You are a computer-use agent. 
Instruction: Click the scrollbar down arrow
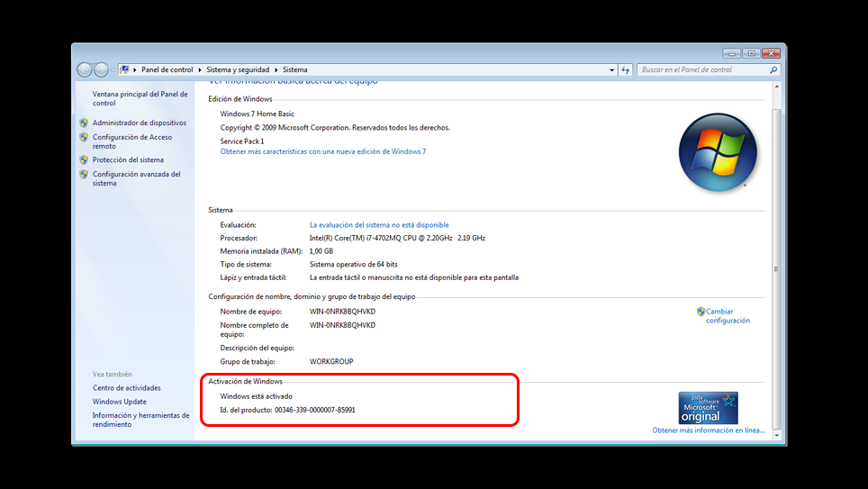(x=777, y=435)
